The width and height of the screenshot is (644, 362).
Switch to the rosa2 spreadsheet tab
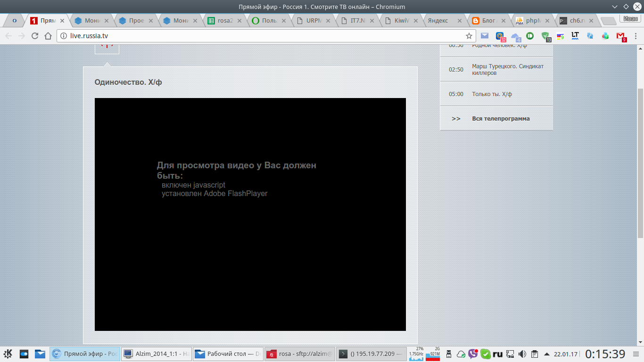pyautogui.click(x=225, y=21)
